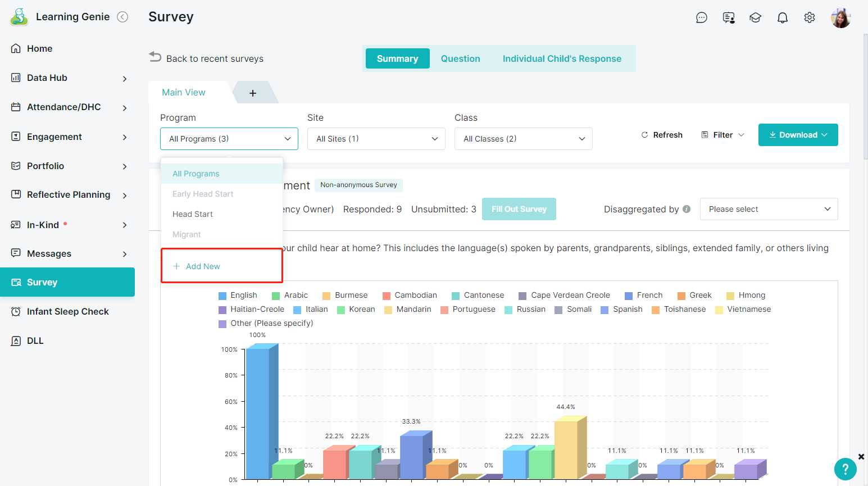Collapse the sidebar with the arrow icon
Screen dimensions: 868x486
[122, 17]
